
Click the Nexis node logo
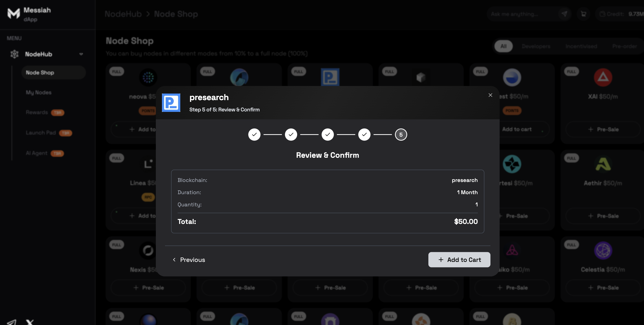point(148,250)
